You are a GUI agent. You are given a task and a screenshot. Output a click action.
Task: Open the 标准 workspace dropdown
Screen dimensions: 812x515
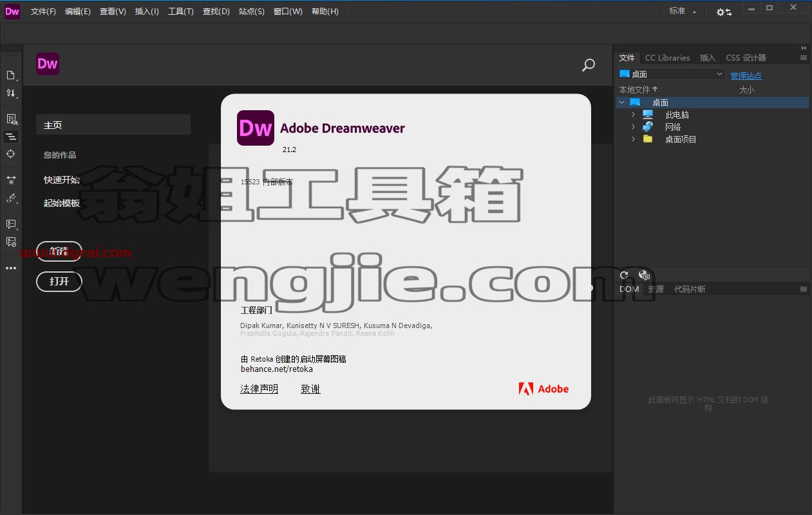[683, 11]
